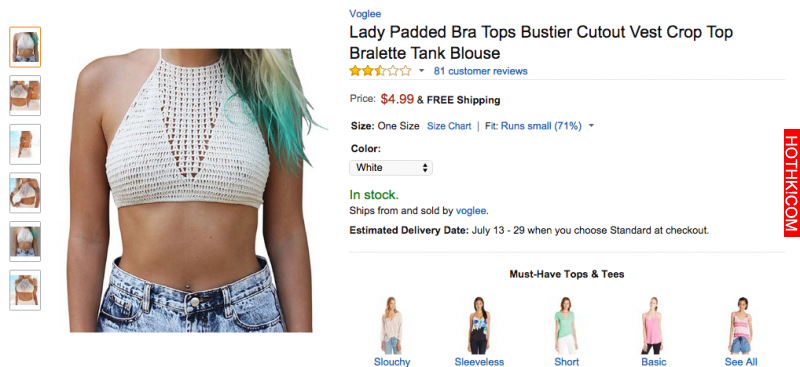
Task: Show the third thumbnail back view
Action: pos(25,144)
